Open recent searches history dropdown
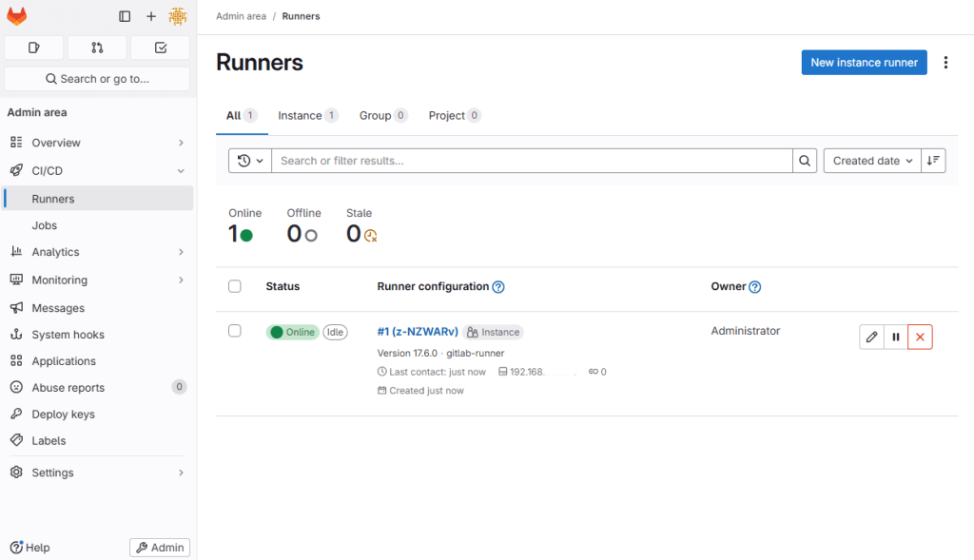The height and width of the screenshot is (560, 974). [x=250, y=161]
